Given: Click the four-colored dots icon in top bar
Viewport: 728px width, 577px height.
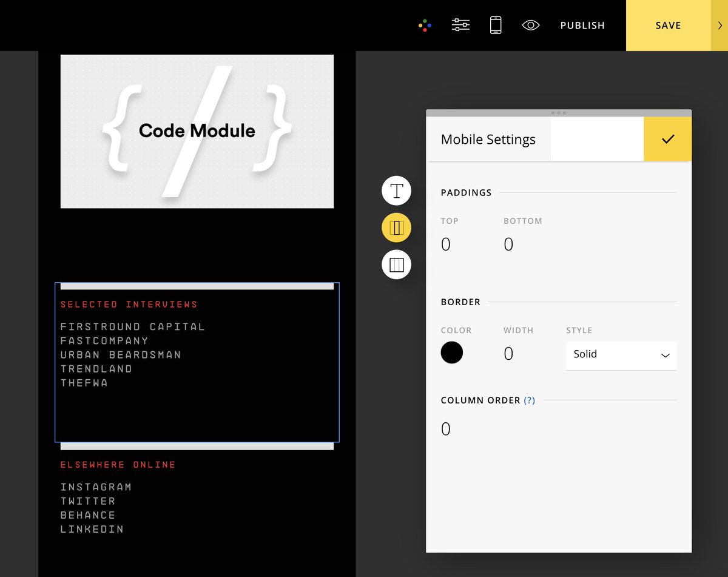Looking at the screenshot, I should point(425,25).
